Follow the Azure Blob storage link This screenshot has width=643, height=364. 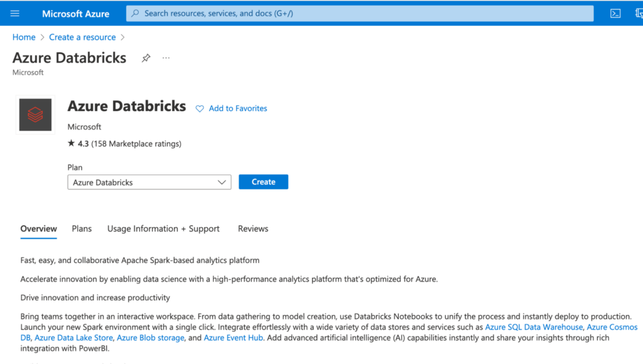point(151,338)
